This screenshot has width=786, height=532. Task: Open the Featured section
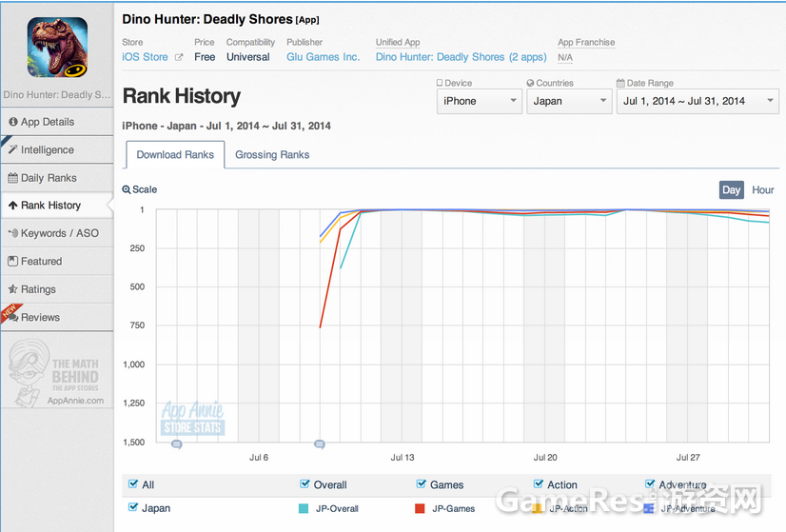57,261
